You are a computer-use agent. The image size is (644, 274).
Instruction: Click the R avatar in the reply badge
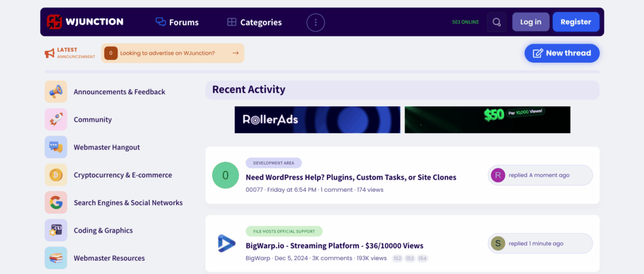pos(497,175)
